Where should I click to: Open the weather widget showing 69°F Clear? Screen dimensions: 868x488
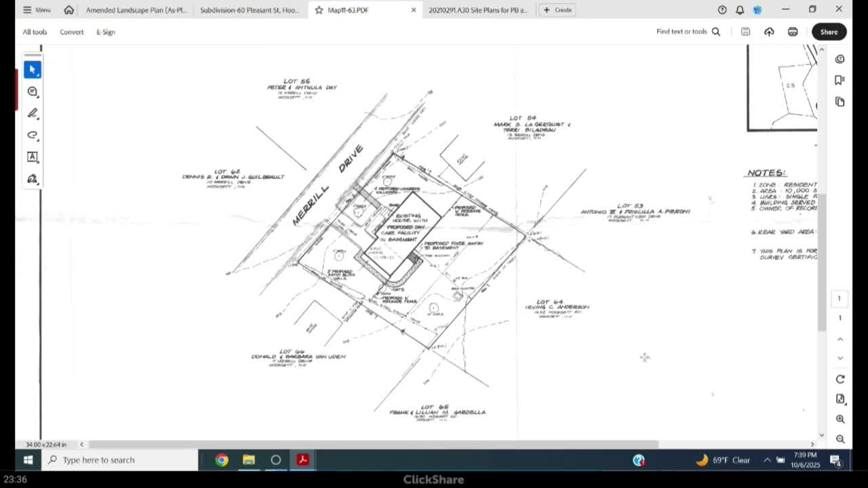coord(723,460)
